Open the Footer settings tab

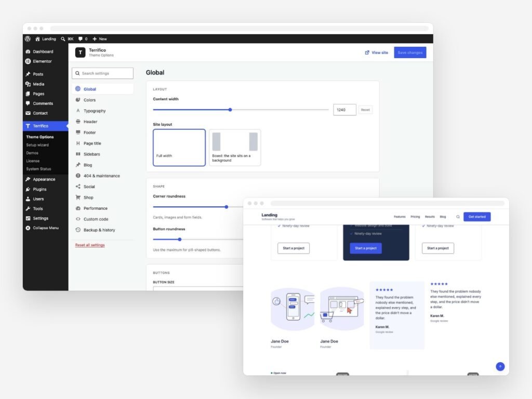click(102, 132)
